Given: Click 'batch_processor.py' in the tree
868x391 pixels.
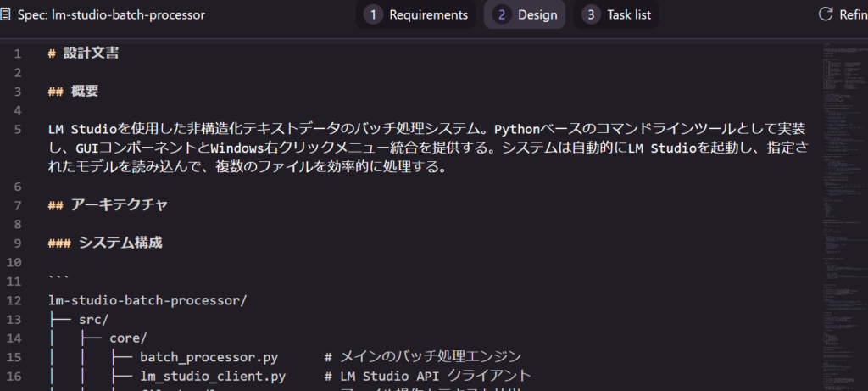Looking at the screenshot, I should (x=209, y=357).
